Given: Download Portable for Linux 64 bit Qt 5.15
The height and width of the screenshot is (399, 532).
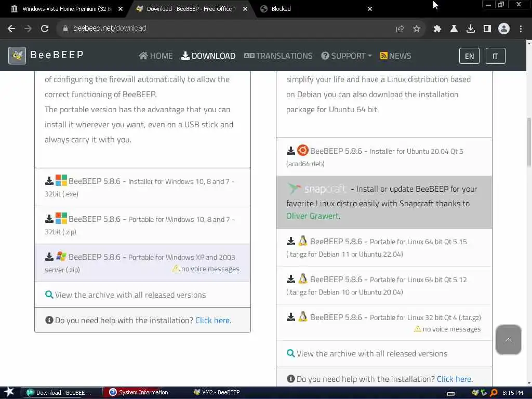Looking at the screenshot, I should click(x=384, y=248).
